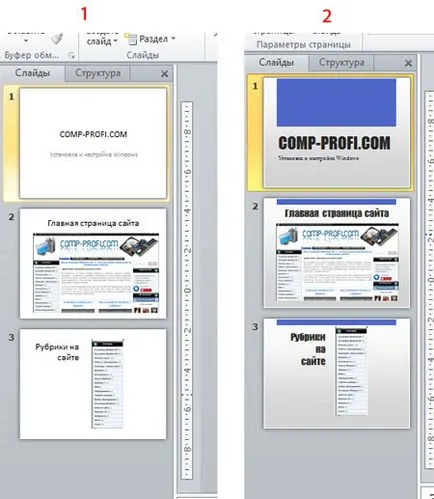Select right panel slide 2 thumbnail
This screenshot has height=499, width=434.
tap(337, 253)
